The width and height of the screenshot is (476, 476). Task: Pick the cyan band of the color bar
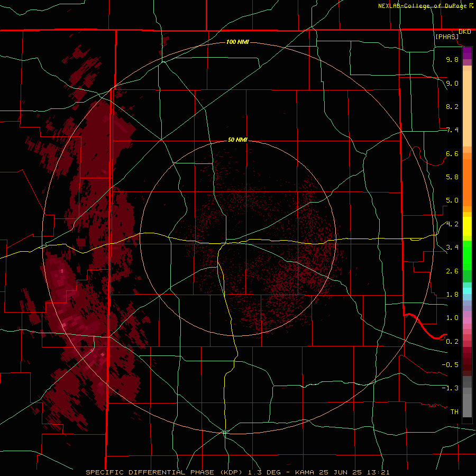click(x=467, y=291)
